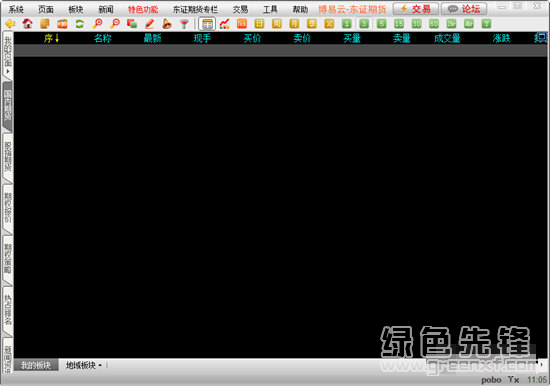Click the 买价 column header

coord(252,38)
